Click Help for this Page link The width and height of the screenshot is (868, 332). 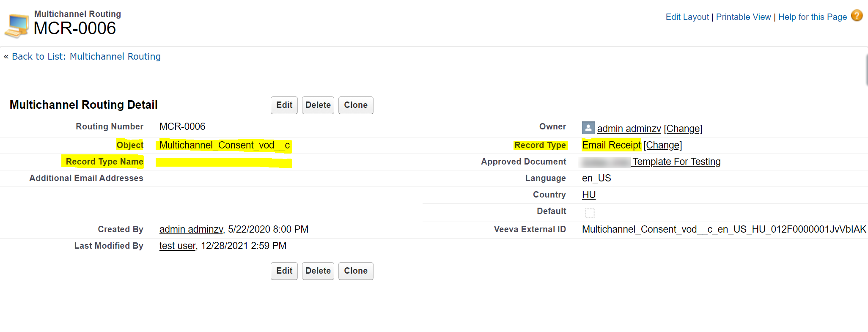[x=812, y=17]
